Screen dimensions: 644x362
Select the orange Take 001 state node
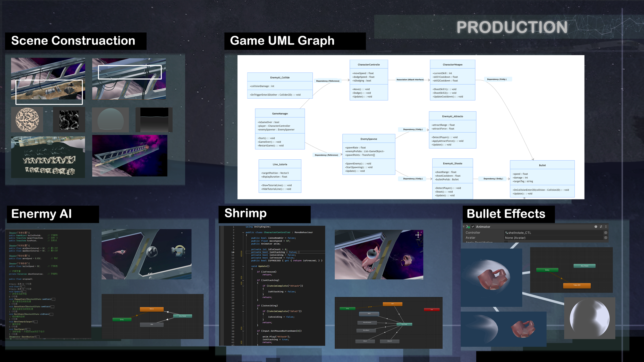point(577,285)
